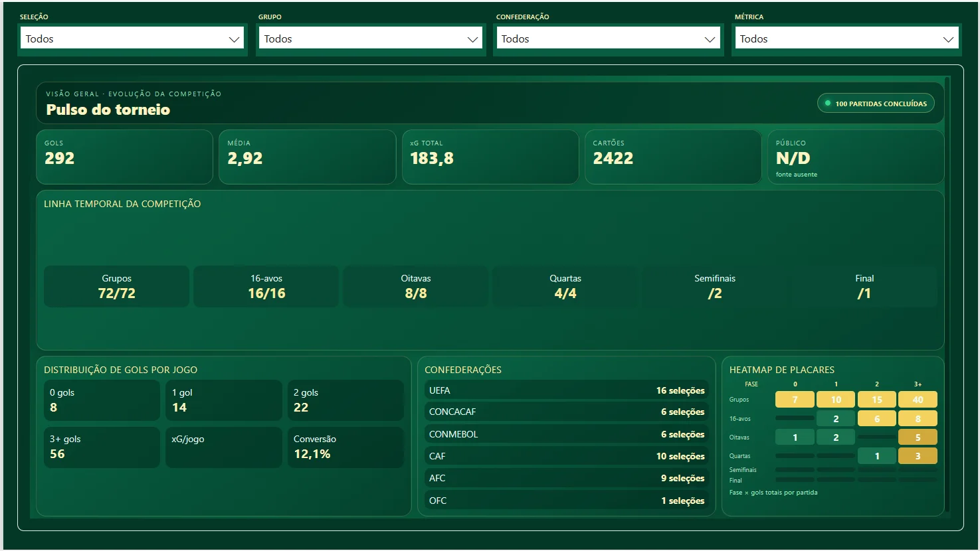Select the 3+ gols tile
This screenshot has width=980, height=551.
pos(102,447)
